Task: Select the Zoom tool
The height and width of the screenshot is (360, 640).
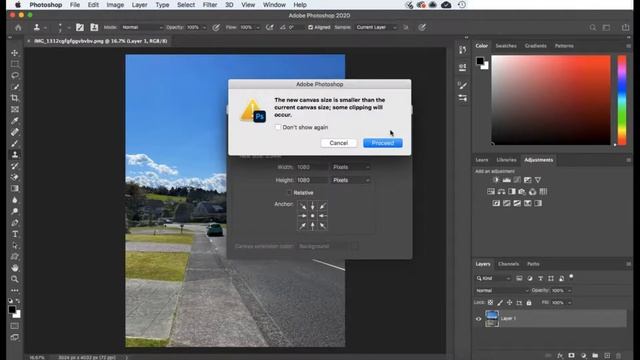Action: coord(15,279)
